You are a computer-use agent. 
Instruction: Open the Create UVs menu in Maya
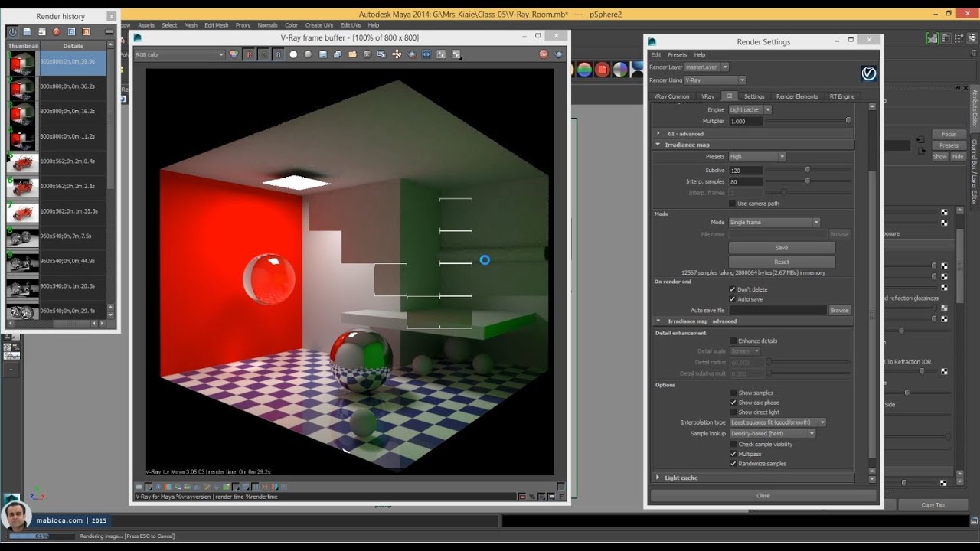pyautogui.click(x=321, y=25)
